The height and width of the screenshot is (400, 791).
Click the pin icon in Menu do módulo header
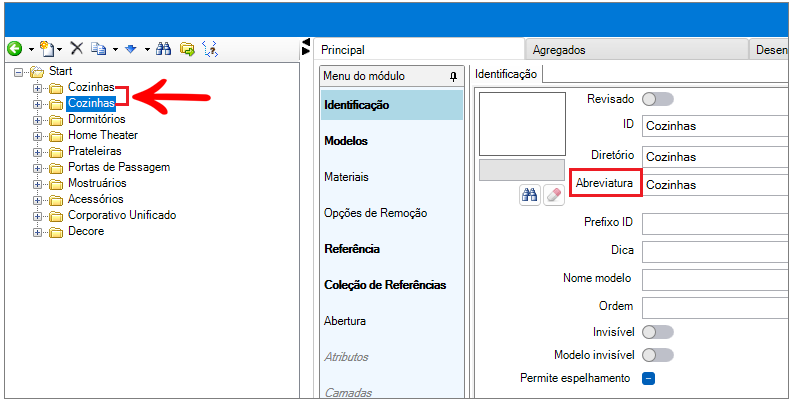(x=454, y=77)
